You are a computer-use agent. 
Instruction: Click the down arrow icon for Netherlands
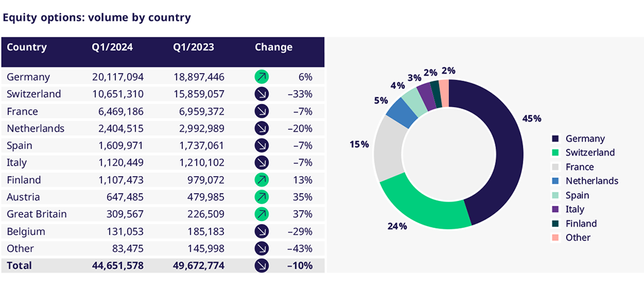click(x=262, y=128)
